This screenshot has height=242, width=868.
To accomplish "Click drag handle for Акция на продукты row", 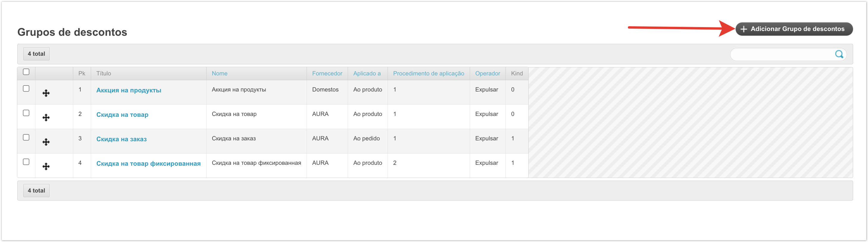I will pos(46,93).
